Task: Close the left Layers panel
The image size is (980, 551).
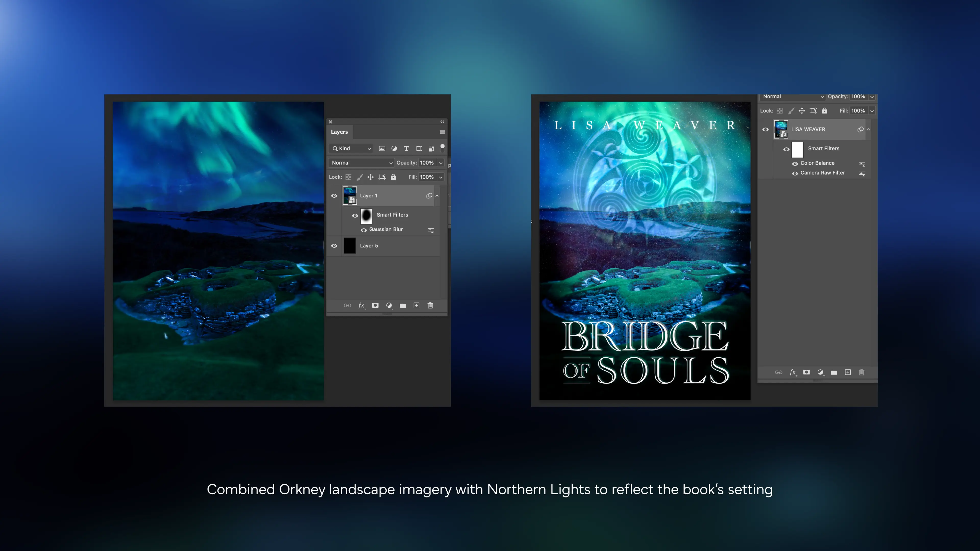Action: pyautogui.click(x=330, y=122)
